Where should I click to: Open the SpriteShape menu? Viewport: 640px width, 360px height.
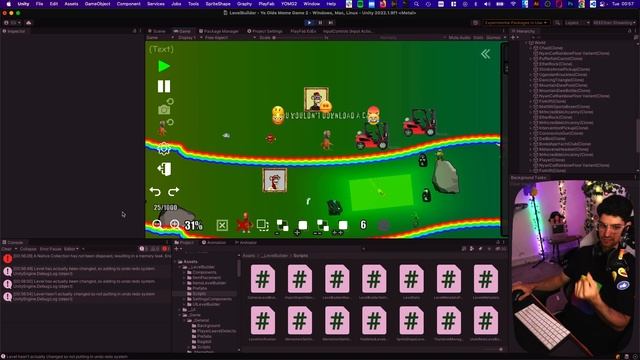click(x=218, y=4)
